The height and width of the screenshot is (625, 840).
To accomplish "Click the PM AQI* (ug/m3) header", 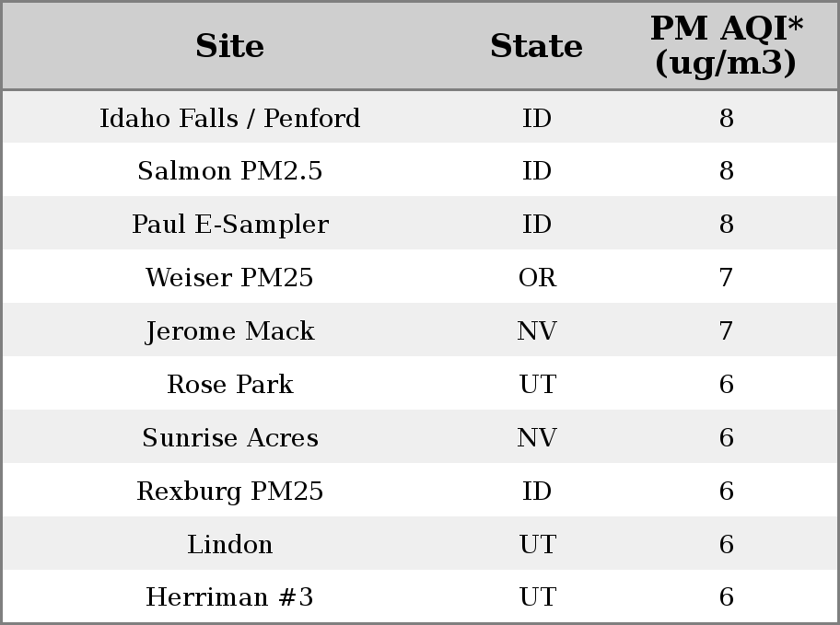I will (726, 45).
